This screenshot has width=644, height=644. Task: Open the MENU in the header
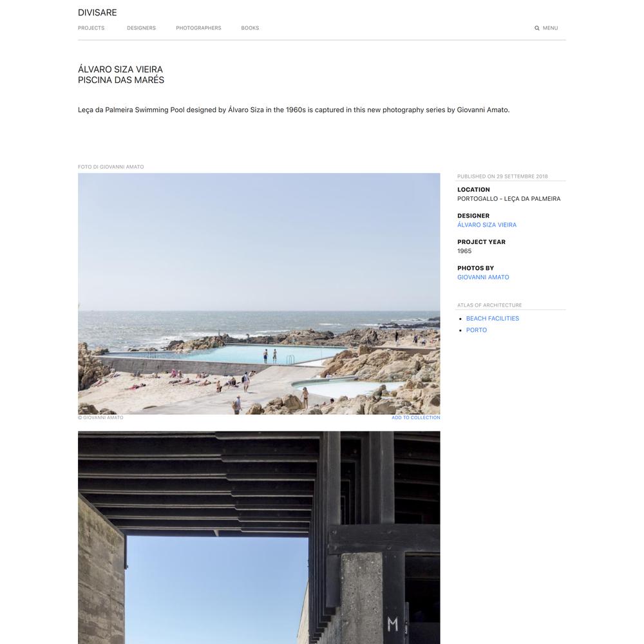click(550, 28)
